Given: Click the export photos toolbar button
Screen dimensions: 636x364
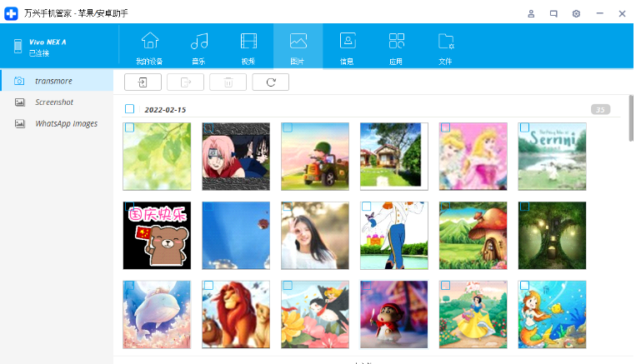Looking at the screenshot, I should tap(185, 82).
